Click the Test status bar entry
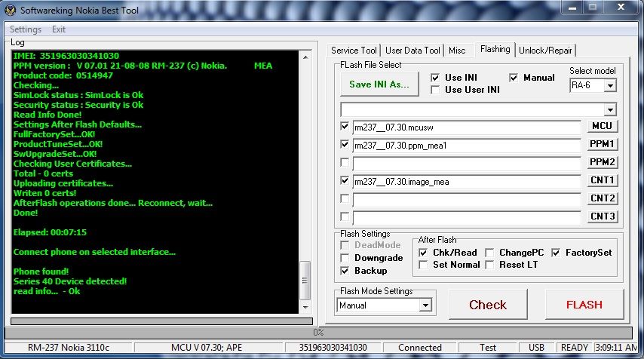Screen dimensions: 644x359 coord(487,348)
